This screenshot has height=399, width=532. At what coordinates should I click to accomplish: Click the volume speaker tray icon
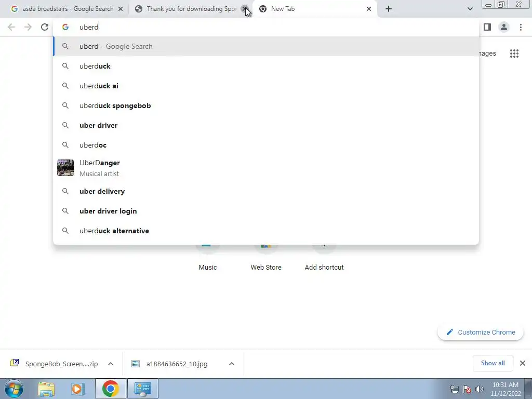(480, 389)
